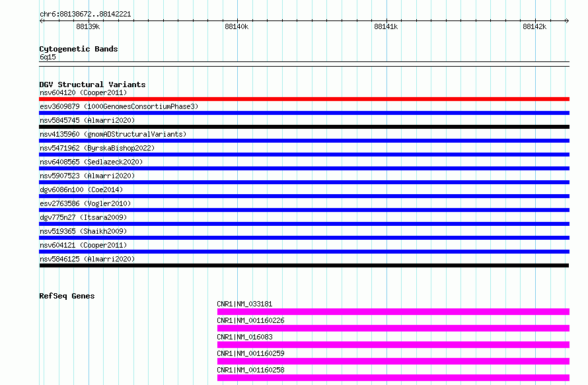This screenshot has height=385, width=588.
Task: Click the magenta CNR1|NM_001160259 transcript bar
Action: click(x=393, y=361)
